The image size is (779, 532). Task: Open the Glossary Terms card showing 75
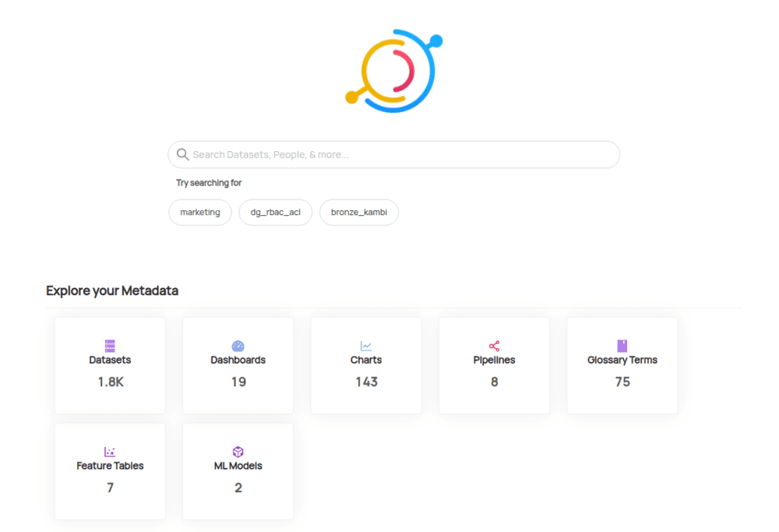coord(622,365)
